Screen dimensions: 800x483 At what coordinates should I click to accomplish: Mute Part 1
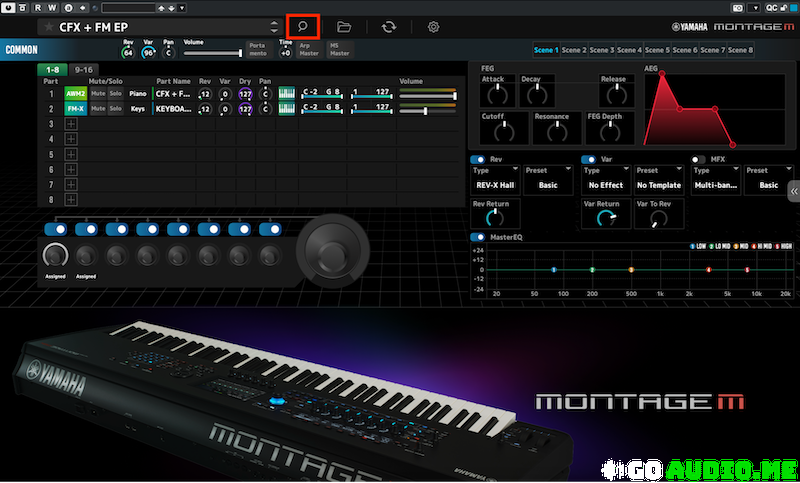click(x=98, y=93)
